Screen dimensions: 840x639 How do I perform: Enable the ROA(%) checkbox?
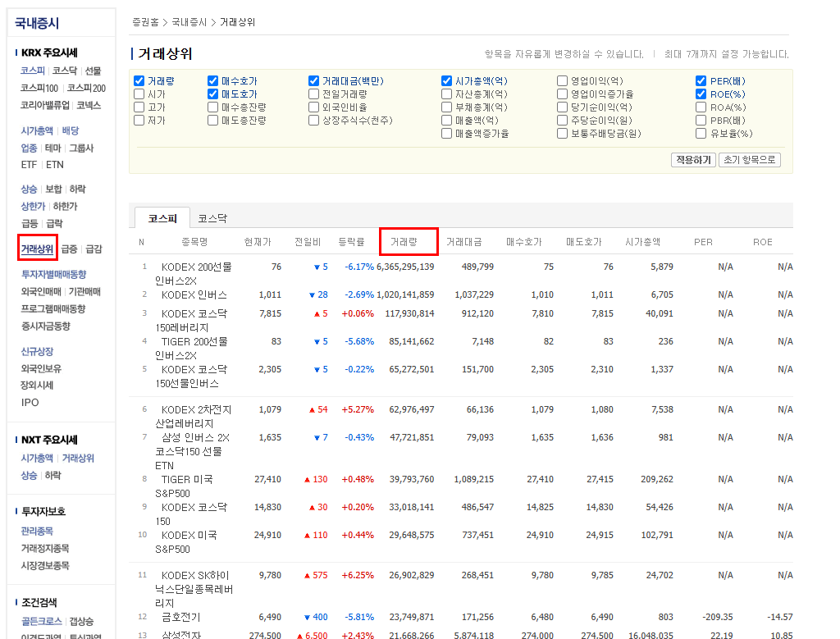click(x=701, y=107)
